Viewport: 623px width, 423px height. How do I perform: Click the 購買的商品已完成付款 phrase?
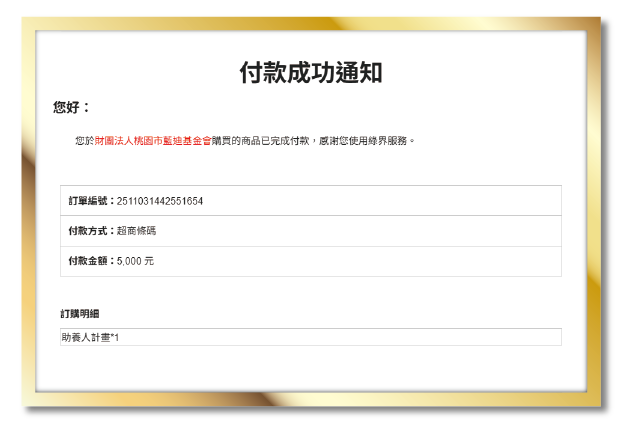pyautogui.click(x=260, y=141)
